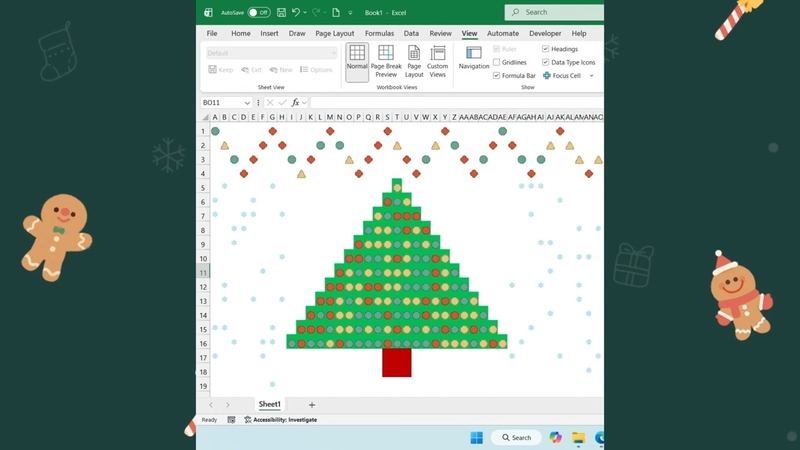Open the Windows Start button
800x450 pixels.
coord(477,438)
